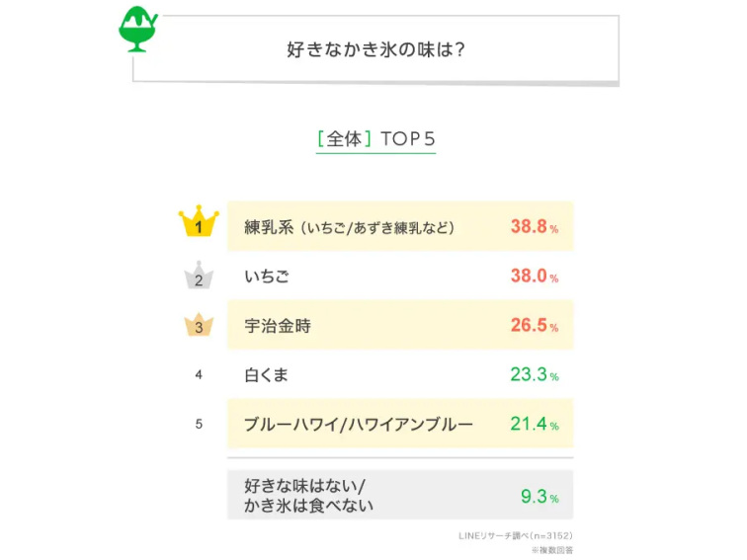Click the gold number 1 crown
Viewport: 747px width, 560px height.
click(199, 221)
